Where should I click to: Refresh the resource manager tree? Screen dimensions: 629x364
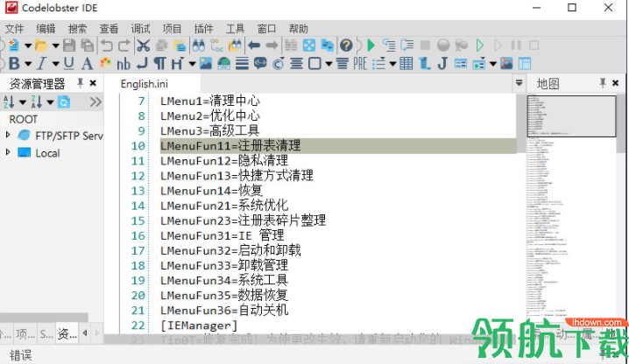click(64, 101)
